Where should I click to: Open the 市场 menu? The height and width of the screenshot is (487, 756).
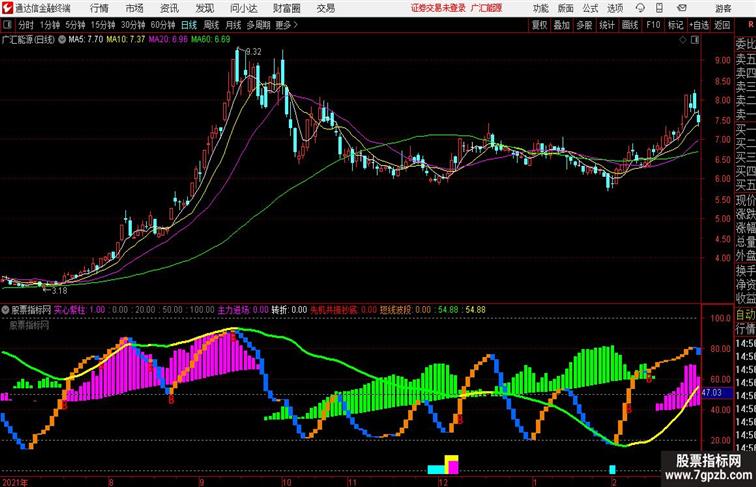(135, 8)
